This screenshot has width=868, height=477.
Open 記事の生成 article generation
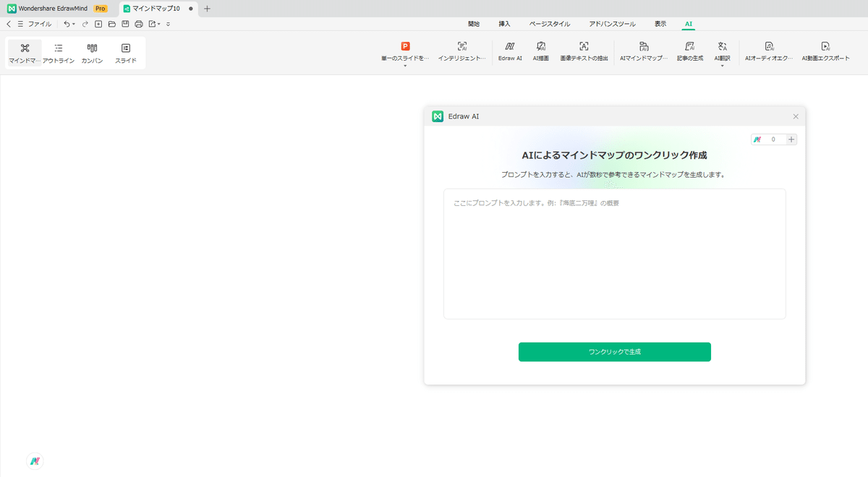coord(690,51)
